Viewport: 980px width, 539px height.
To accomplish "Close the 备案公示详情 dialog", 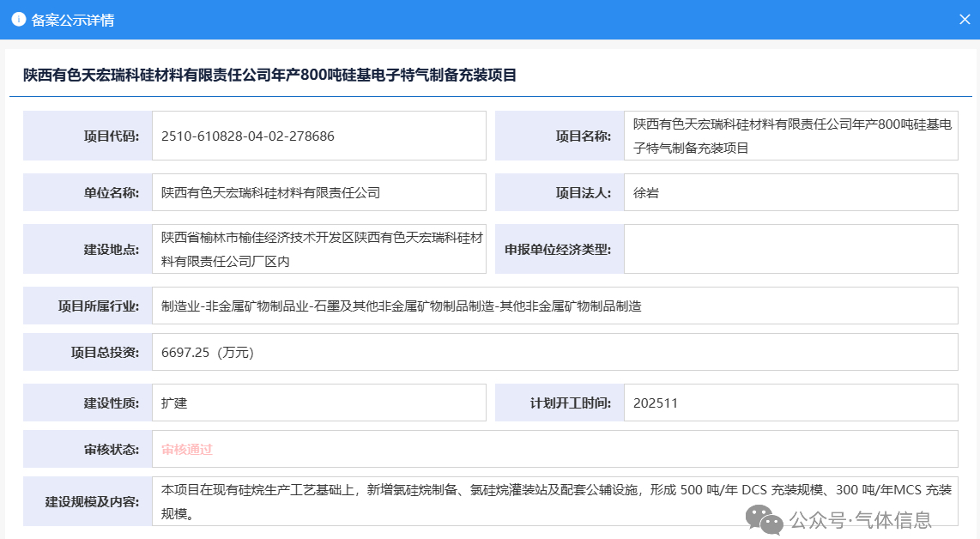I will 965,20.
